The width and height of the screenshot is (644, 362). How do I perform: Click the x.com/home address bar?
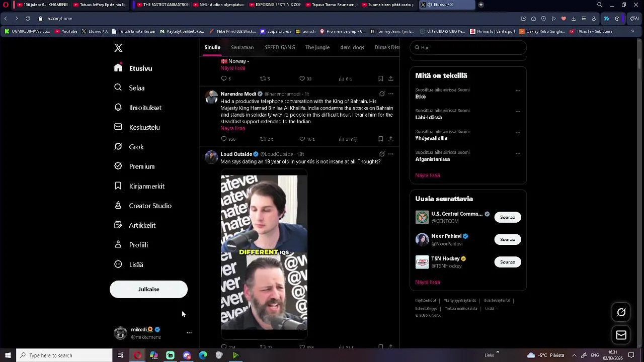coord(60,19)
